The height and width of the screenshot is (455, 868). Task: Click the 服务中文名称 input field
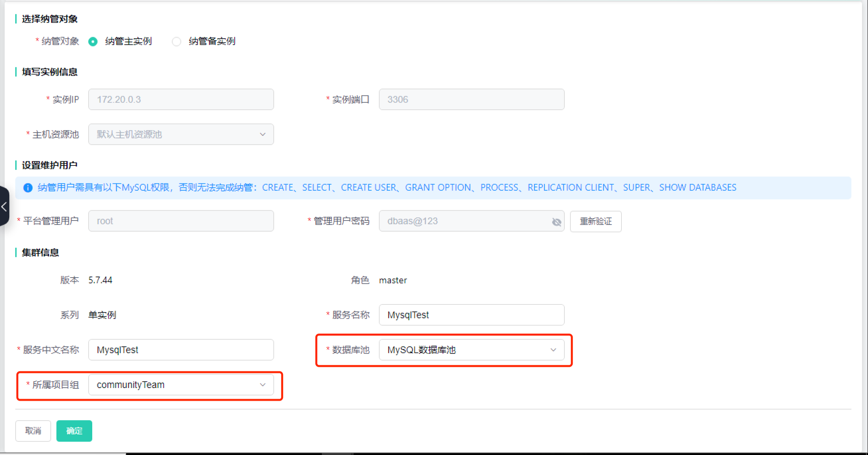(181, 350)
